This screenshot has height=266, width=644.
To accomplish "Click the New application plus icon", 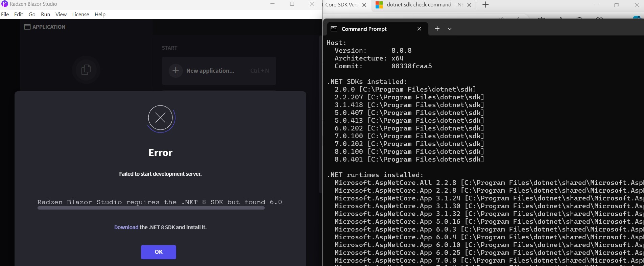I will pyautogui.click(x=175, y=71).
